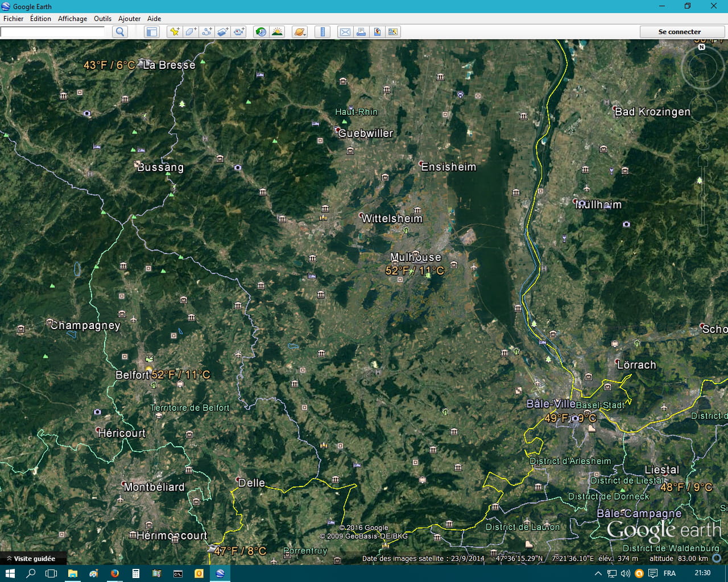728x582 pixels.
Task: Click the Héricourt camera photo icon
Action: tap(97, 412)
